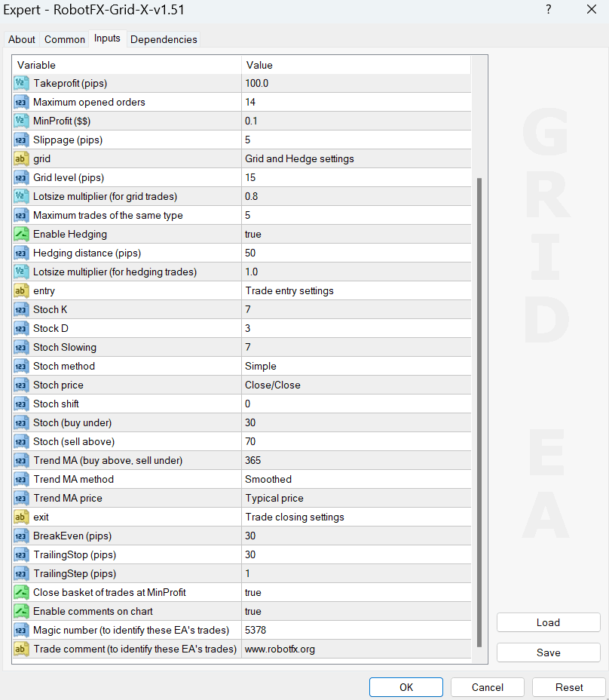Click the icon beside Magic number
Viewport: 609px width, 700px height.
pyautogui.click(x=21, y=631)
